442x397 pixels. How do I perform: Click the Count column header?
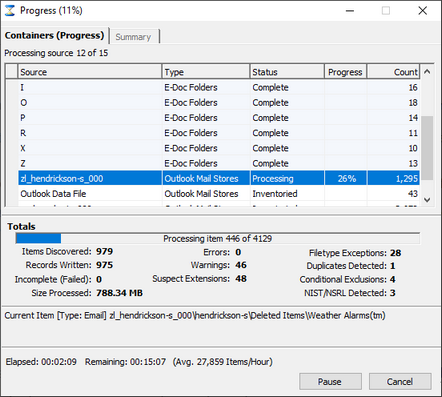click(x=393, y=72)
